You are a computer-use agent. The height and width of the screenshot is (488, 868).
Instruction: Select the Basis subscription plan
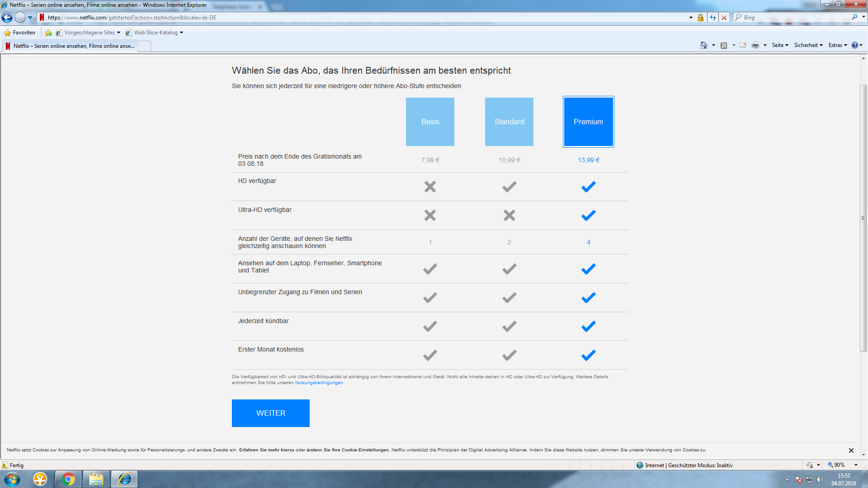point(430,121)
